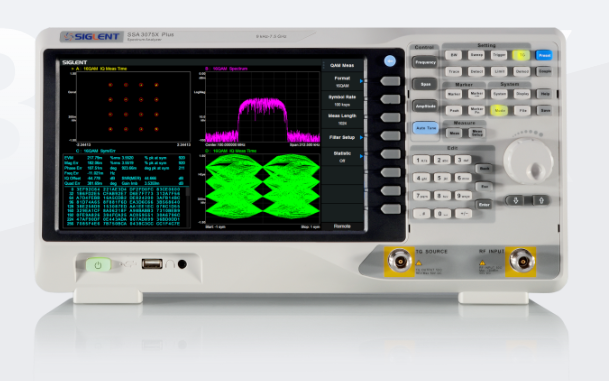The image size is (609, 381).
Task: Open the Trigger settings key
Action: pyautogui.click(x=499, y=55)
